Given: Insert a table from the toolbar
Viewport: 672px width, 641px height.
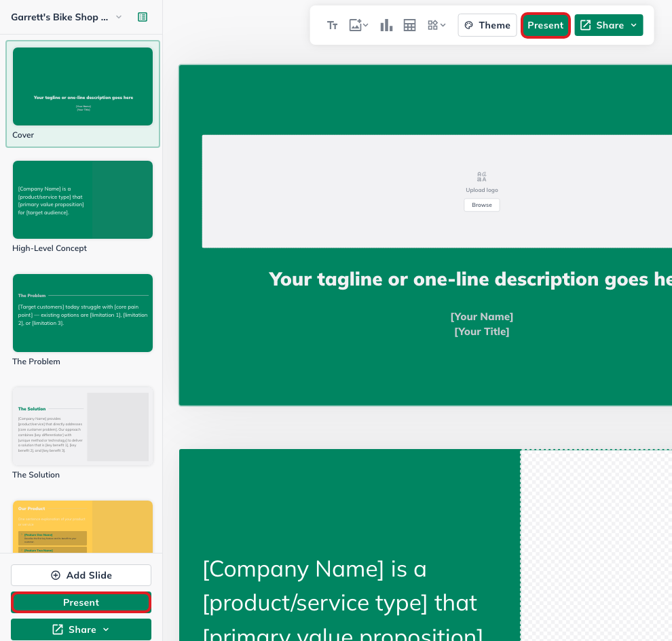Looking at the screenshot, I should [410, 25].
